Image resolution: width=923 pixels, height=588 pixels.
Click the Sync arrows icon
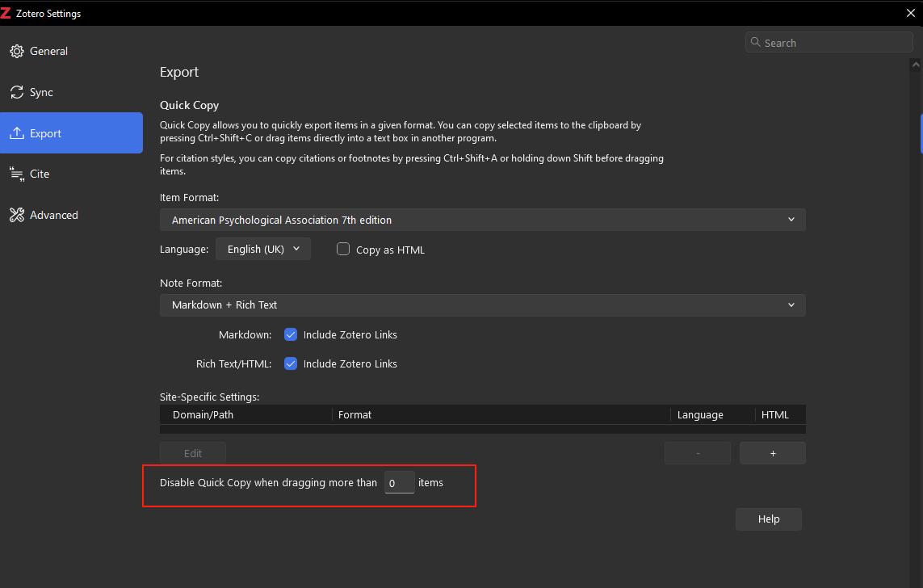click(x=16, y=92)
